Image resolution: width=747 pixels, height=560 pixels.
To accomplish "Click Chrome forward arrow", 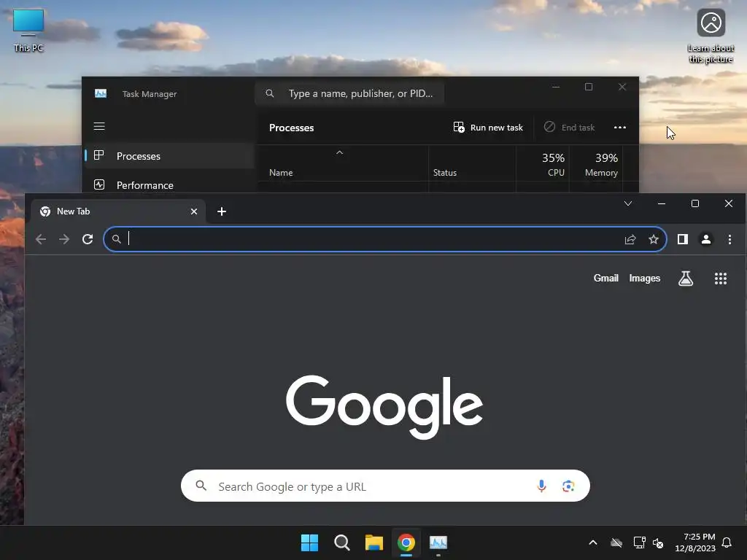I will coord(64,239).
